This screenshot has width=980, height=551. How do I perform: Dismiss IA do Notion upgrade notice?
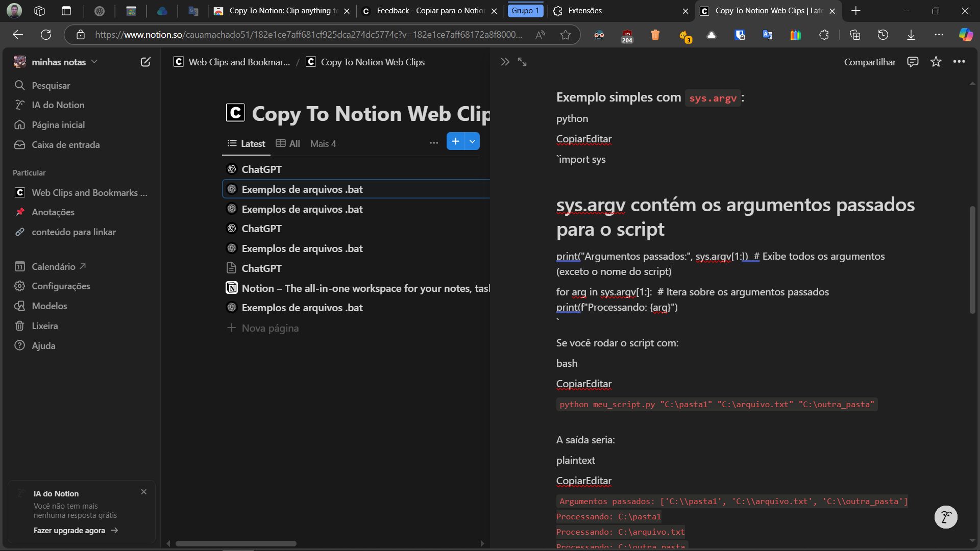144,492
